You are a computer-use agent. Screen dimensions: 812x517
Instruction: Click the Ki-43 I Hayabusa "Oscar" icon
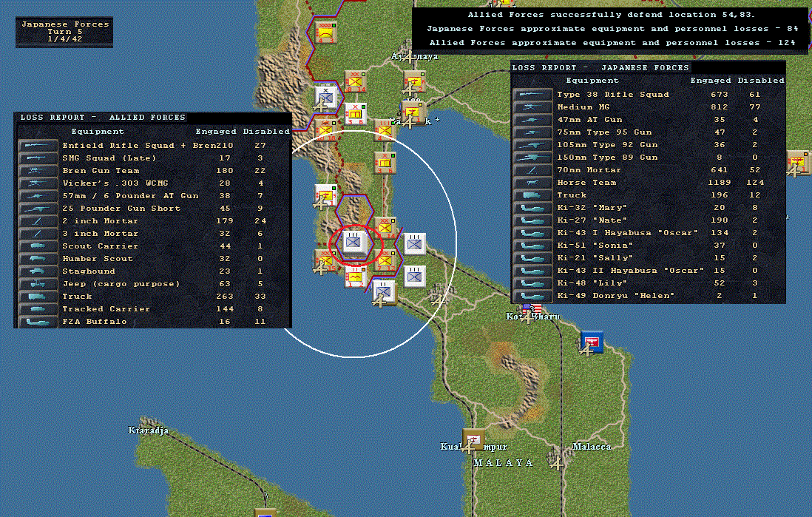pos(533,233)
